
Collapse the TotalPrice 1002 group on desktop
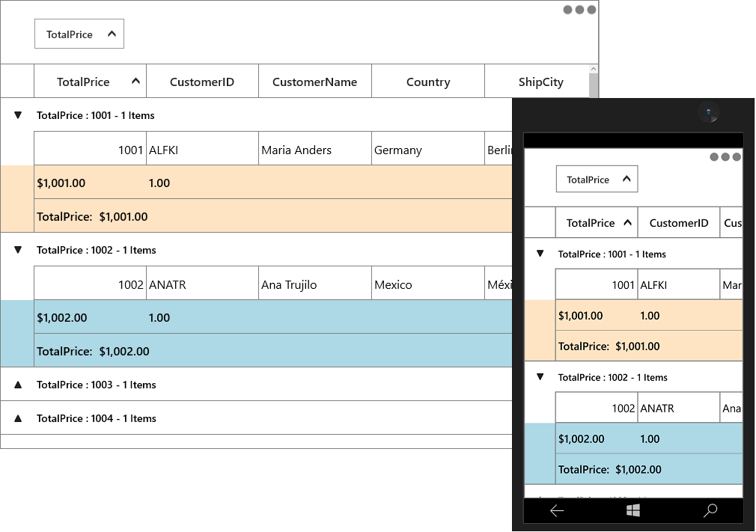[18, 250]
